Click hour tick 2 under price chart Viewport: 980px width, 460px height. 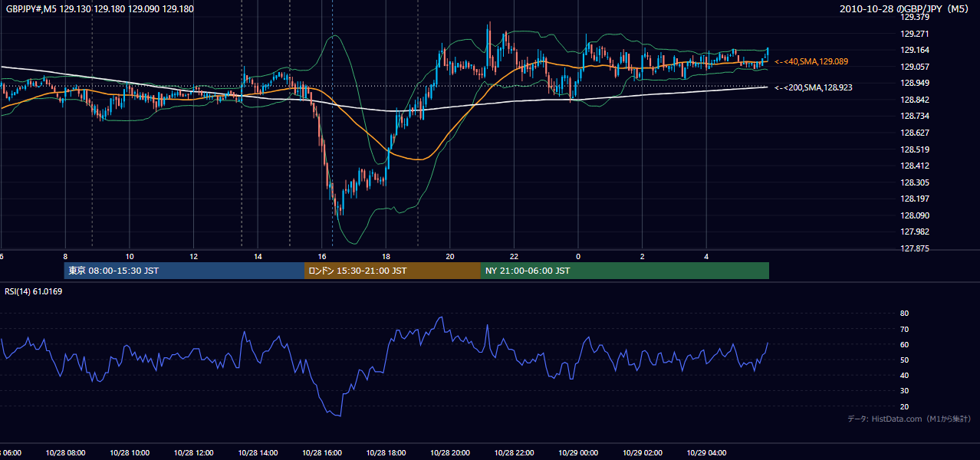tap(643, 256)
